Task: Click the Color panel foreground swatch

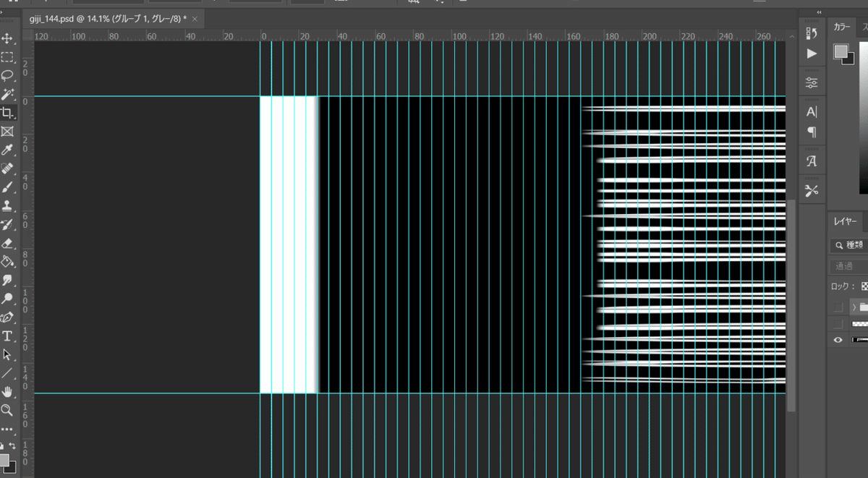Action: (x=841, y=51)
